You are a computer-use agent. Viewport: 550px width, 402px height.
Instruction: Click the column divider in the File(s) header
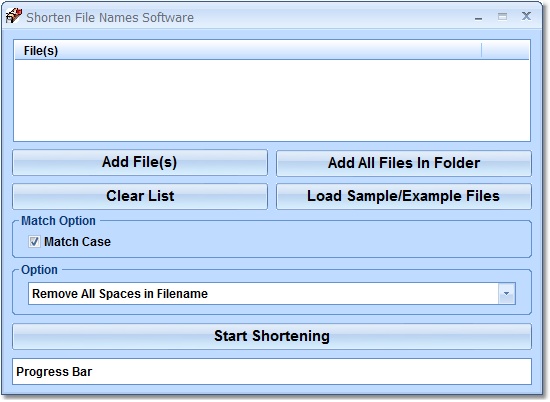pos(482,51)
